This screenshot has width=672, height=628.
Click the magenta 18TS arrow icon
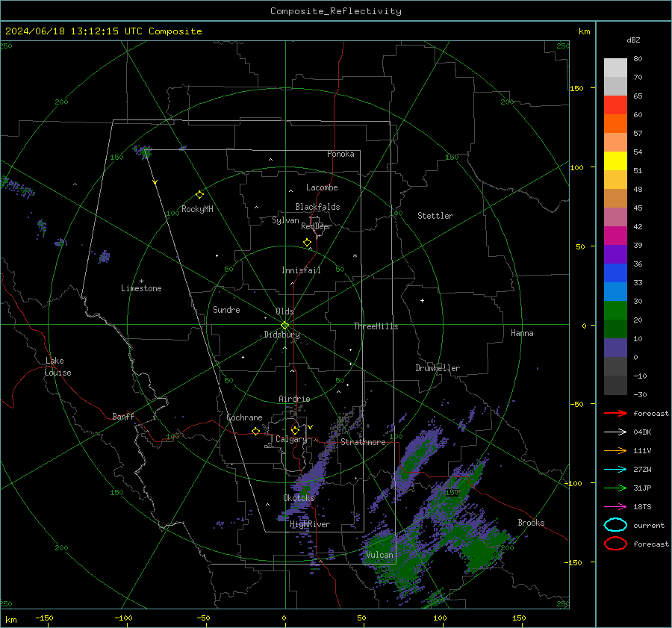615,507
